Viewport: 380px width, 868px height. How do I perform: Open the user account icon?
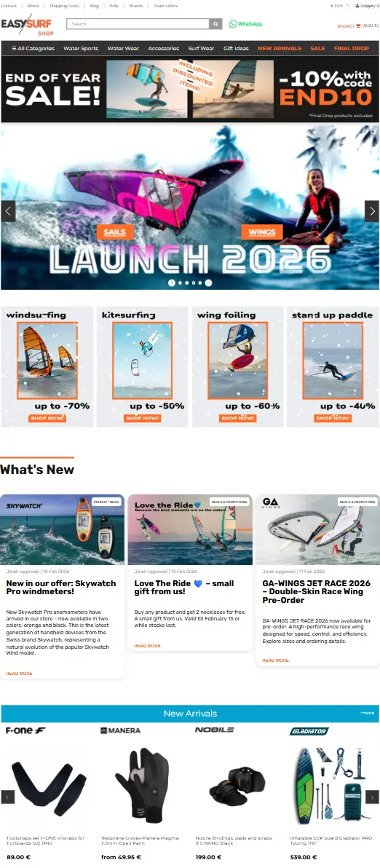click(357, 6)
